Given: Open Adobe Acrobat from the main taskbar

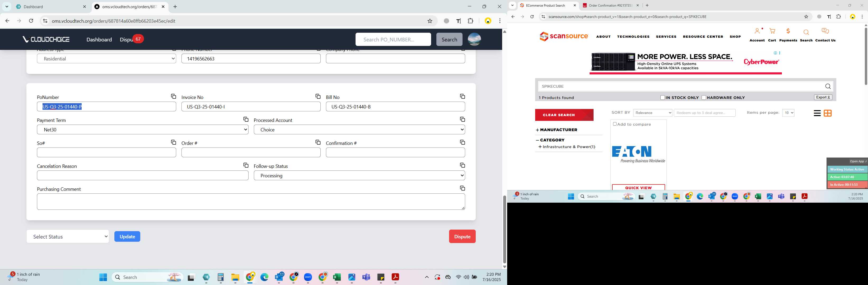Looking at the screenshot, I should point(395,277).
